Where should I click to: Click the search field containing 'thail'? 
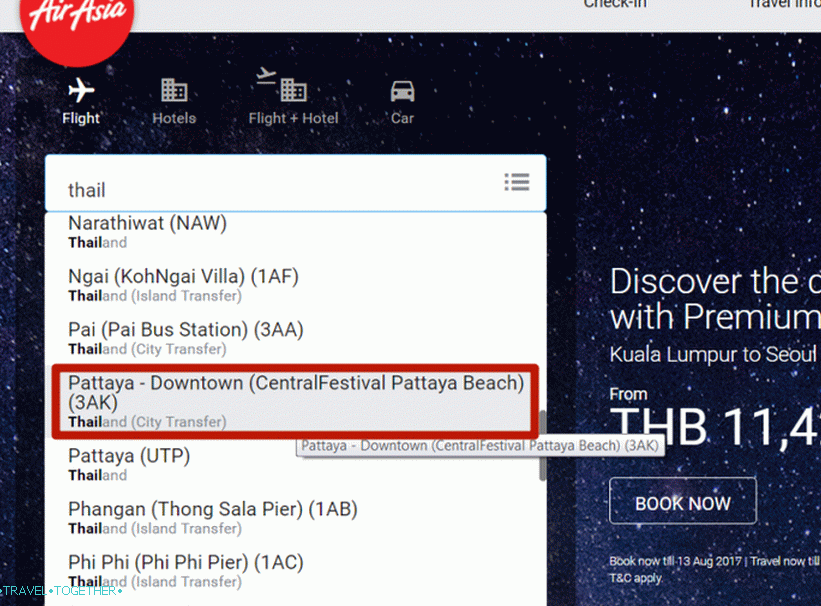295,183
